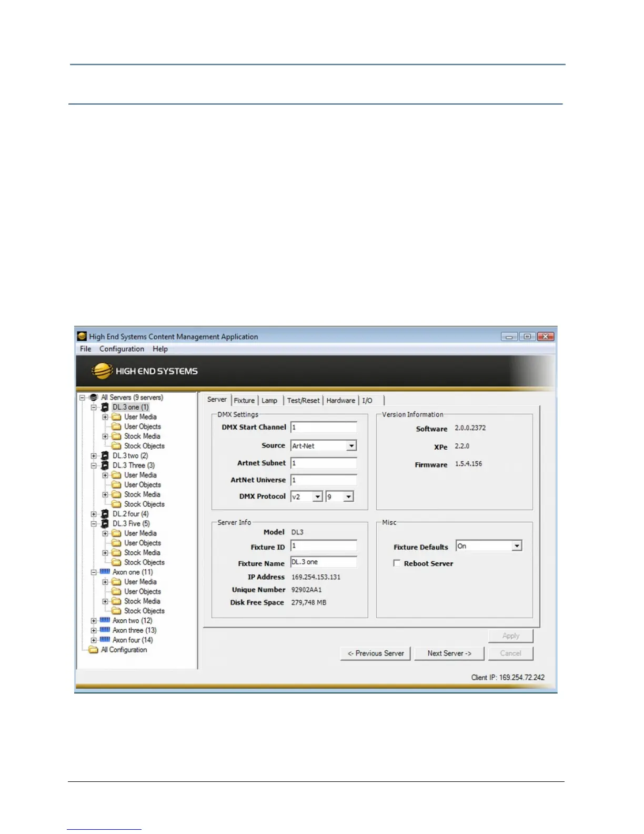Expand the DL.3 two tree node
This screenshot has height=834, width=644.
coord(94,456)
